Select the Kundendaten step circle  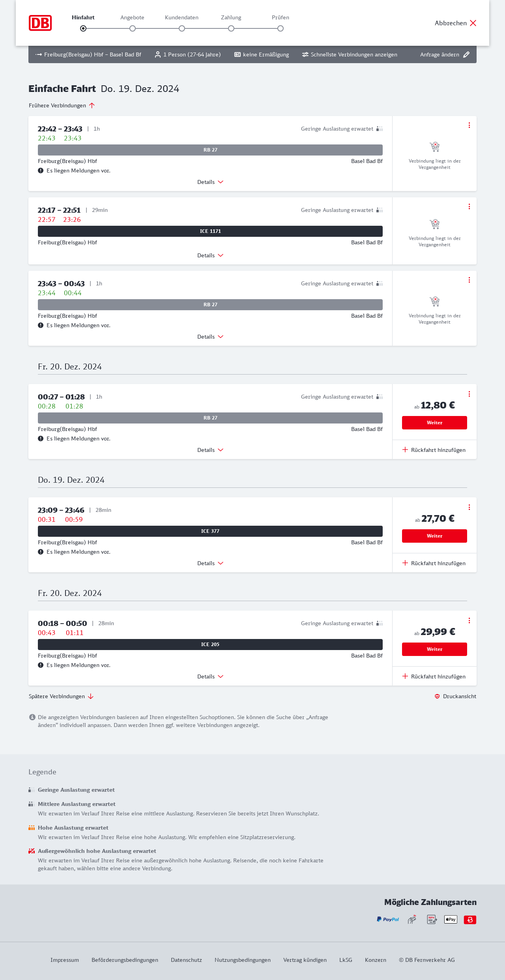[x=182, y=28]
